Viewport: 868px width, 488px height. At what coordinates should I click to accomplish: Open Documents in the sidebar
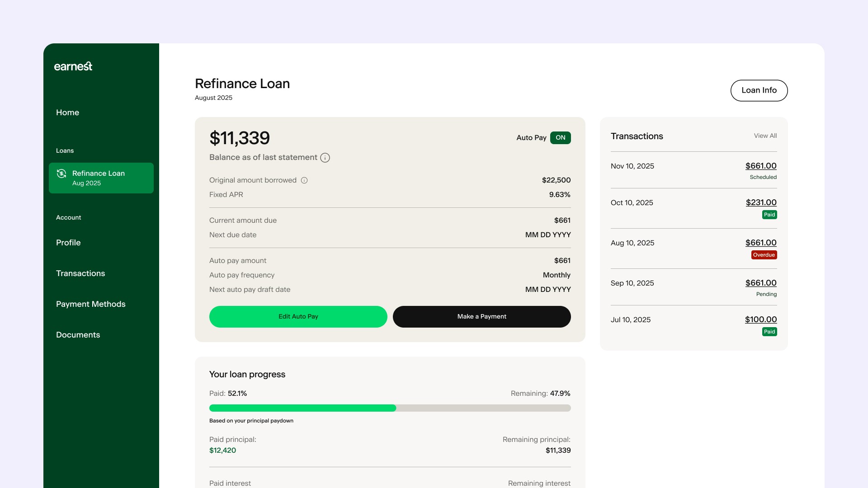pos(78,335)
